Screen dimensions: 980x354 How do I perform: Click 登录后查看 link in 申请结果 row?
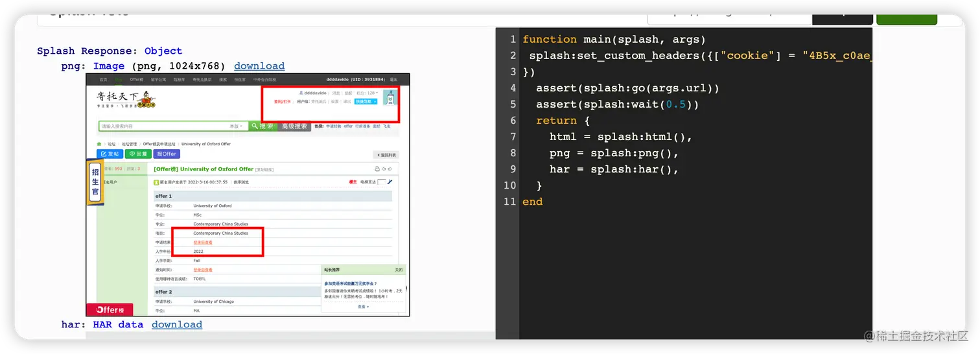(203, 242)
